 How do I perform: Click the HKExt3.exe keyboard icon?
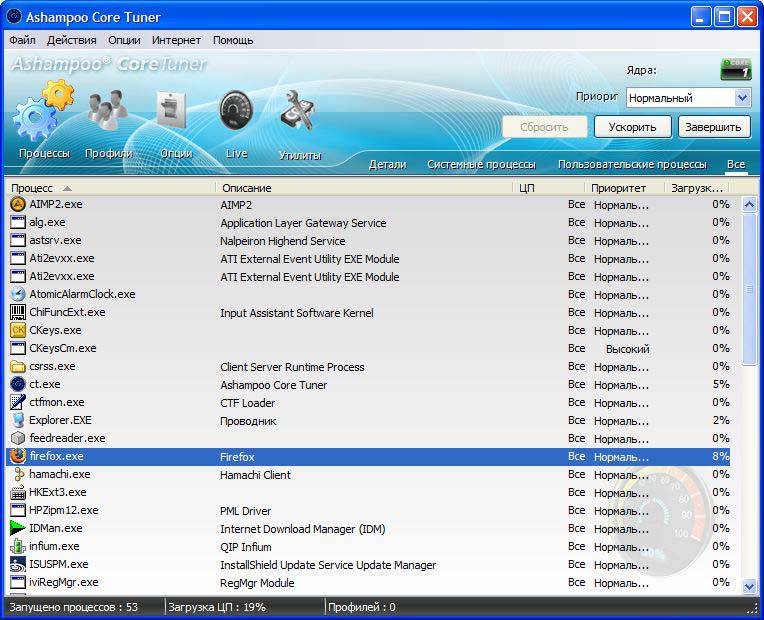click(18, 492)
